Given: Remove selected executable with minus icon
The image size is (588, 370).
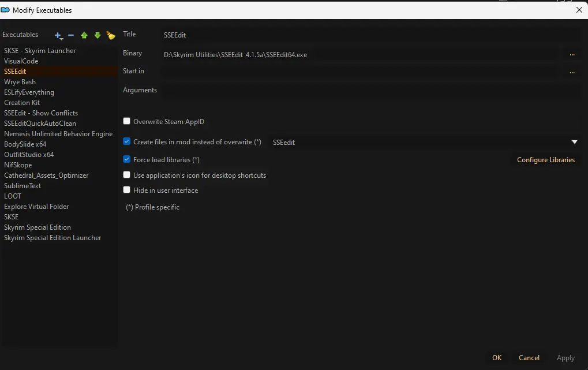Looking at the screenshot, I should coord(71,35).
